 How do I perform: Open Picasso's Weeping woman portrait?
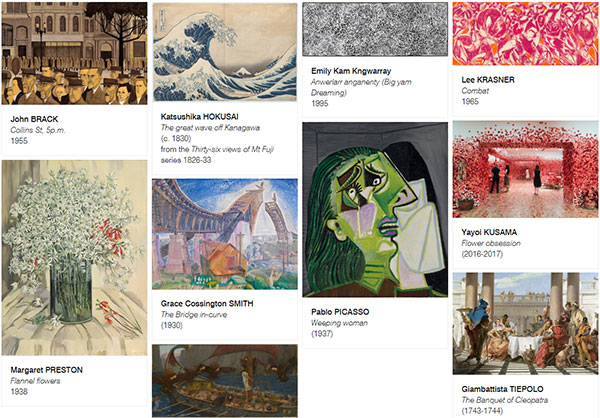click(x=375, y=210)
